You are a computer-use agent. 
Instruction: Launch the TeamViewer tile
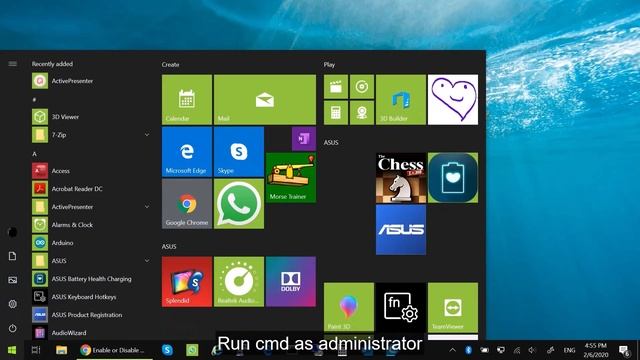point(453,307)
